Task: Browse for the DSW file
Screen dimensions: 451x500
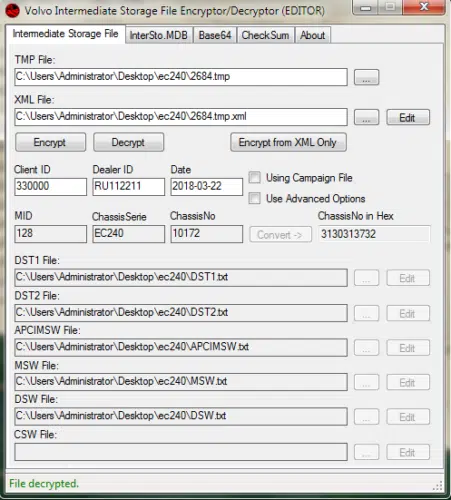Action: tap(366, 417)
